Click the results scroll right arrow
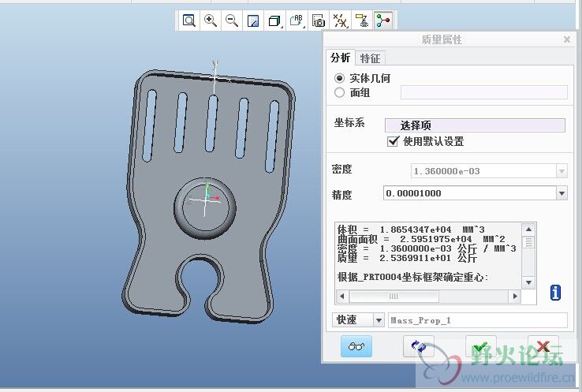Viewport: 582px width, 392px height. coord(515,297)
